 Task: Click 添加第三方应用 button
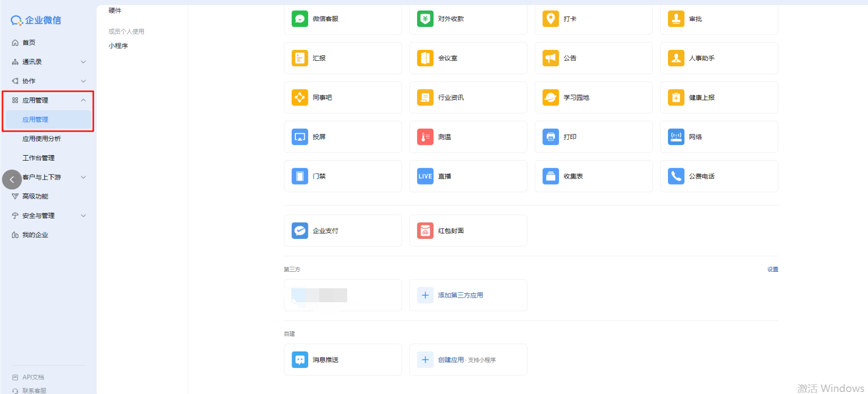[460, 295]
